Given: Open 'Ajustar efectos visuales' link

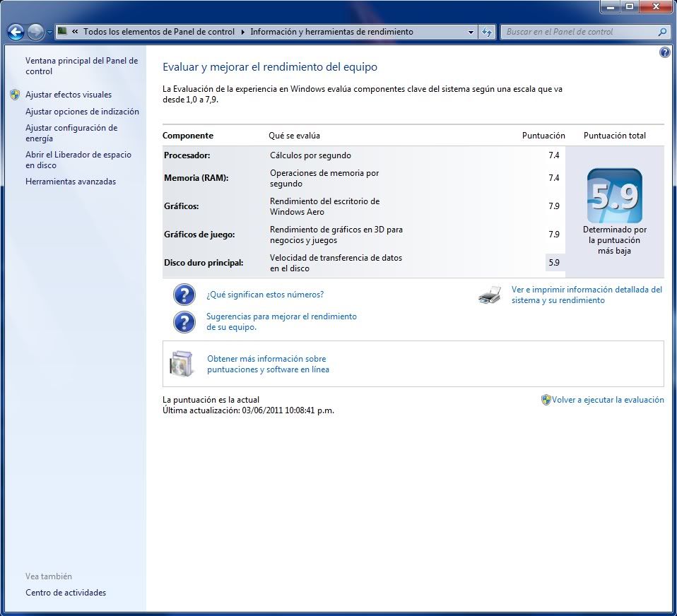Looking at the screenshot, I should pos(69,95).
